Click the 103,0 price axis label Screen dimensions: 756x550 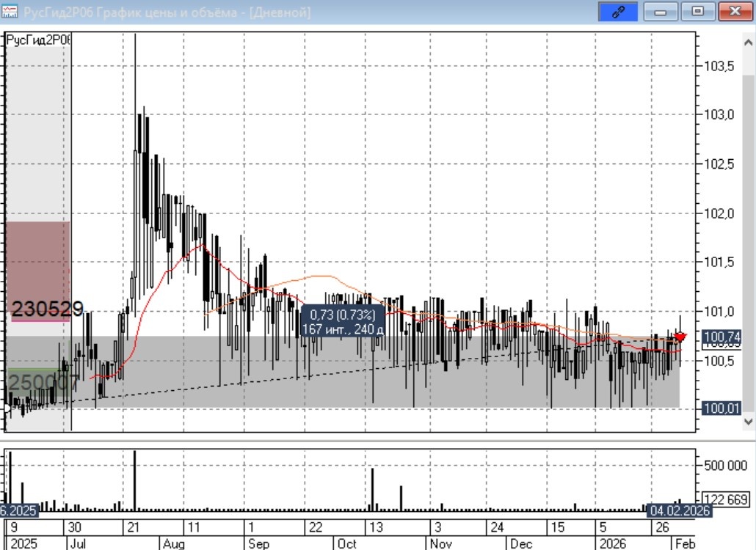pos(719,114)
